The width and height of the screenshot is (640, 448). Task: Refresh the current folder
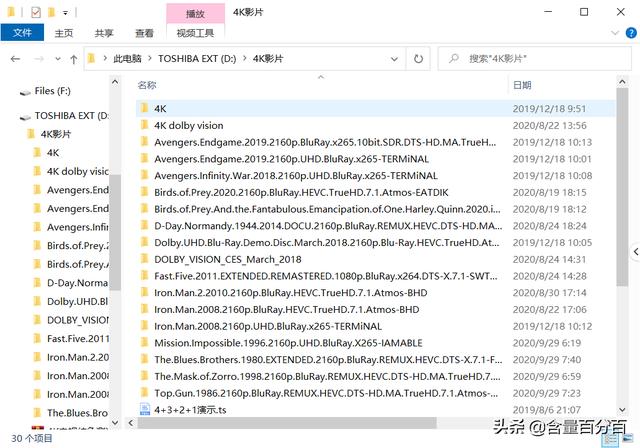click(418, 59)
